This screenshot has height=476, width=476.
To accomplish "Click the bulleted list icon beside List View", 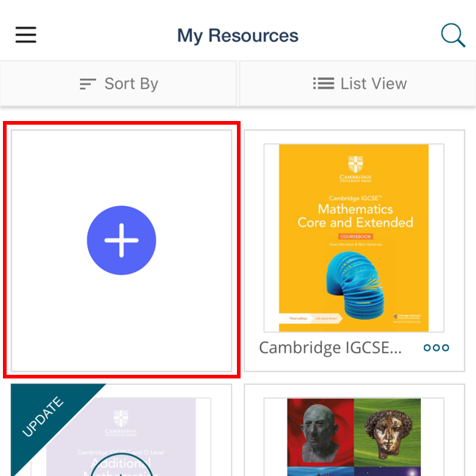I will click(323, 84).
